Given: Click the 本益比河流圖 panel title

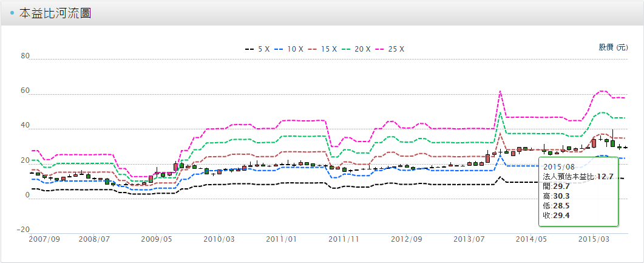Looking at the screenshot, I should point(55,13).
